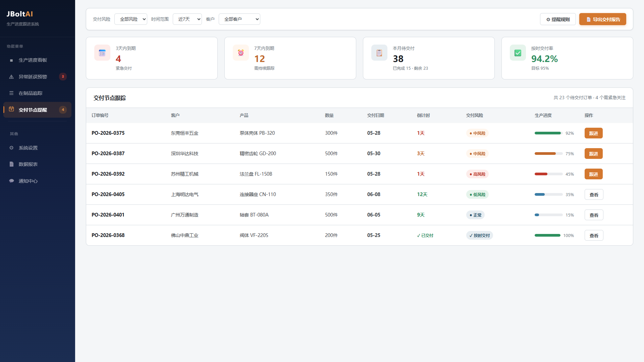Click the 异常延误预警 warning triangle icon
Viewport: 644px width, 362px height.
11,77
